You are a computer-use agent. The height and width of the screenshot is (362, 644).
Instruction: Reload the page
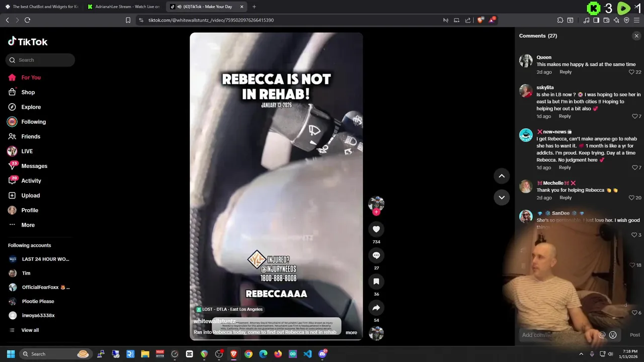coord(27,20)
